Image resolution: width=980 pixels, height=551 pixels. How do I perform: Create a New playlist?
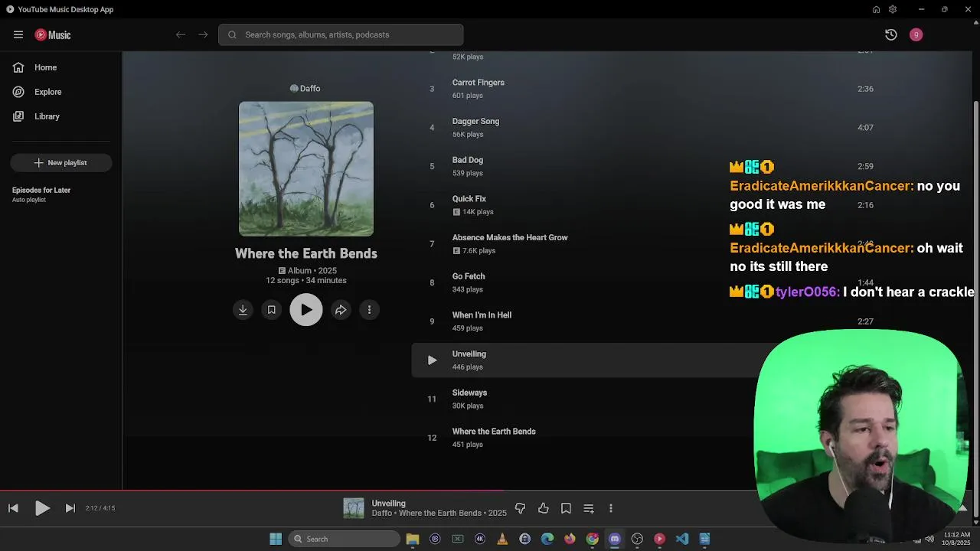point(61,162)
